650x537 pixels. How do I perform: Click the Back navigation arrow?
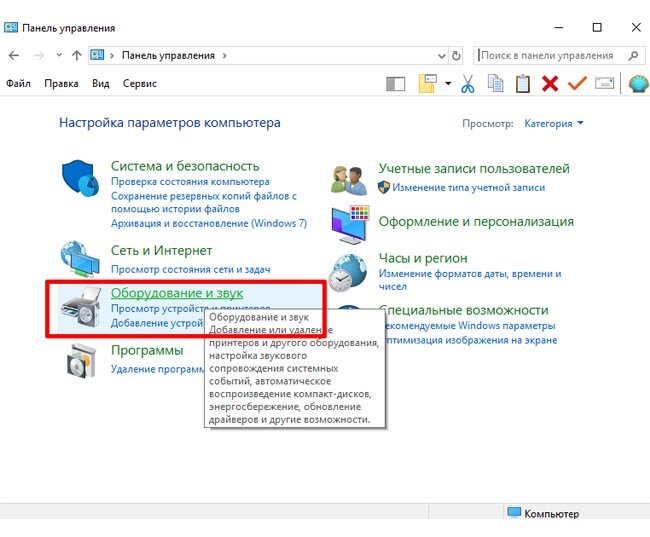[14, 56]
